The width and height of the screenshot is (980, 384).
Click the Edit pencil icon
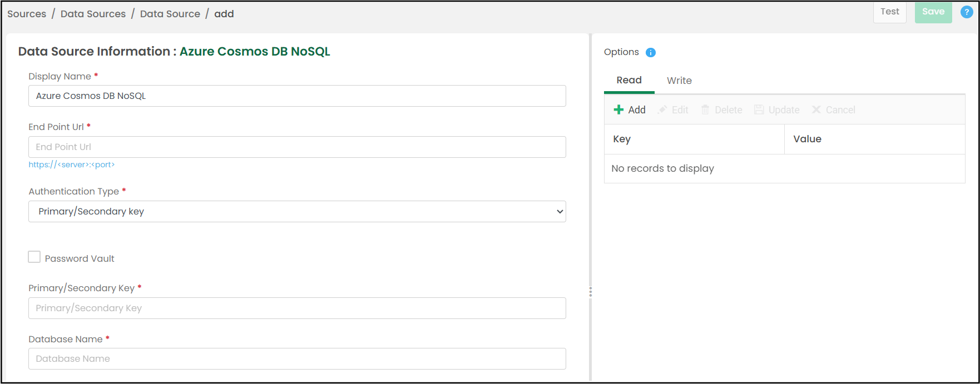[x=662, y=109]
